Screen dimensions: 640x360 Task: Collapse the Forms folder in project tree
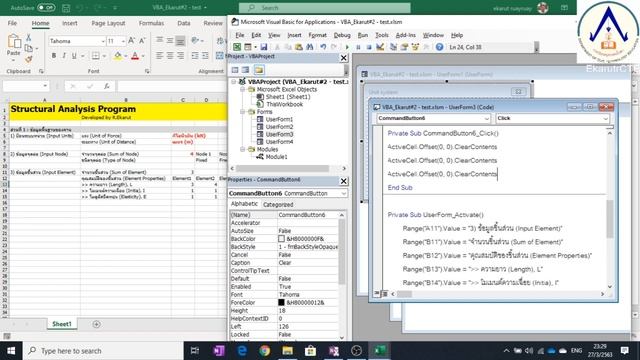(x=242, y=112)
